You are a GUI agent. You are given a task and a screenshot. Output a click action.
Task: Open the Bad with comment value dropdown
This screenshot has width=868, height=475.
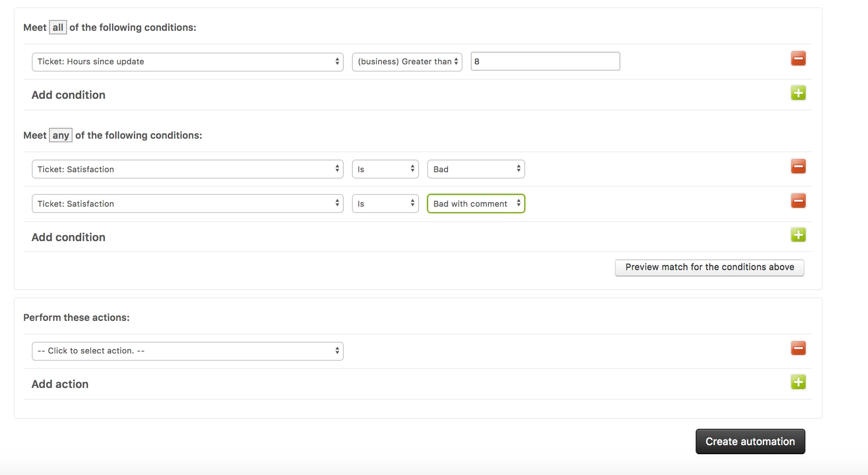click(x=476, y=204)
